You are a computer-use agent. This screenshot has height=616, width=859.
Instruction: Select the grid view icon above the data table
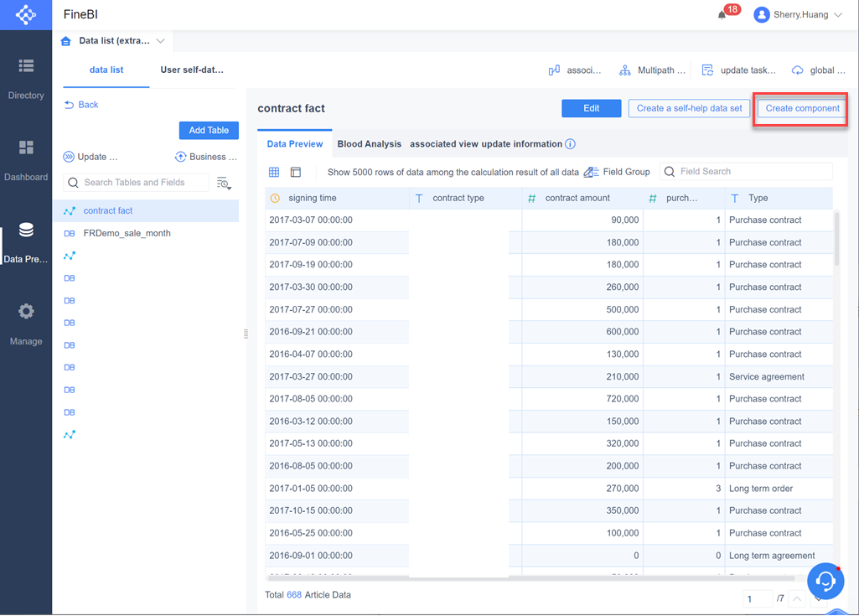[x=273, y=171]
